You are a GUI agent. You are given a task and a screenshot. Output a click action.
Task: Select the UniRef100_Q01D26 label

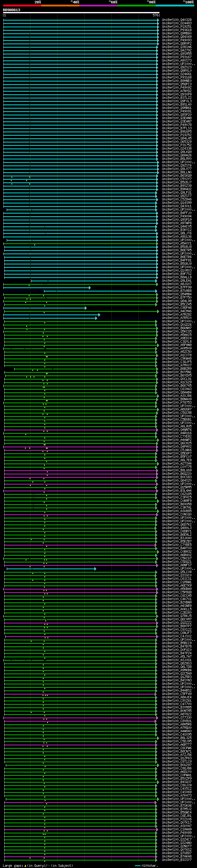[x=177, y=325]
